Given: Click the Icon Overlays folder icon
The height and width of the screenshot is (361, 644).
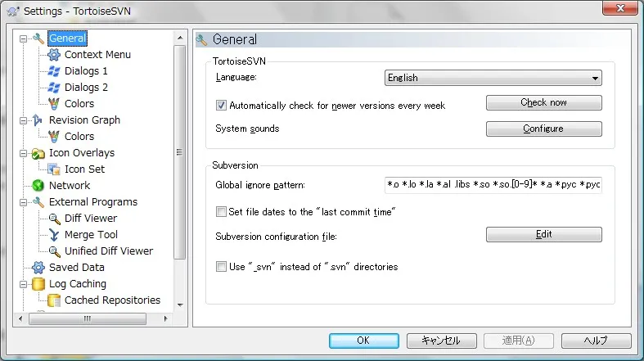Looking at the screenshot, I should coord(38,153).
